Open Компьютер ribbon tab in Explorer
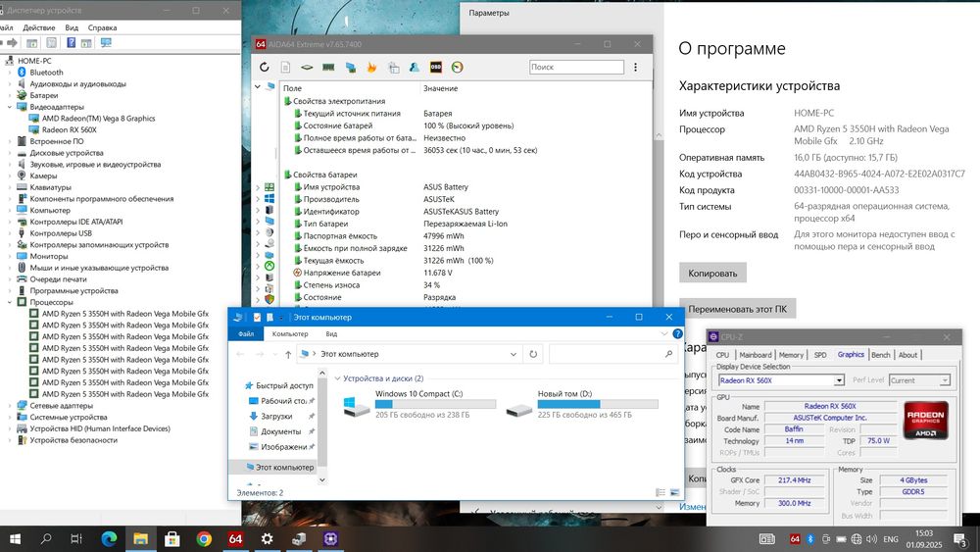The image size is (980, 552). tap(290, 333)
